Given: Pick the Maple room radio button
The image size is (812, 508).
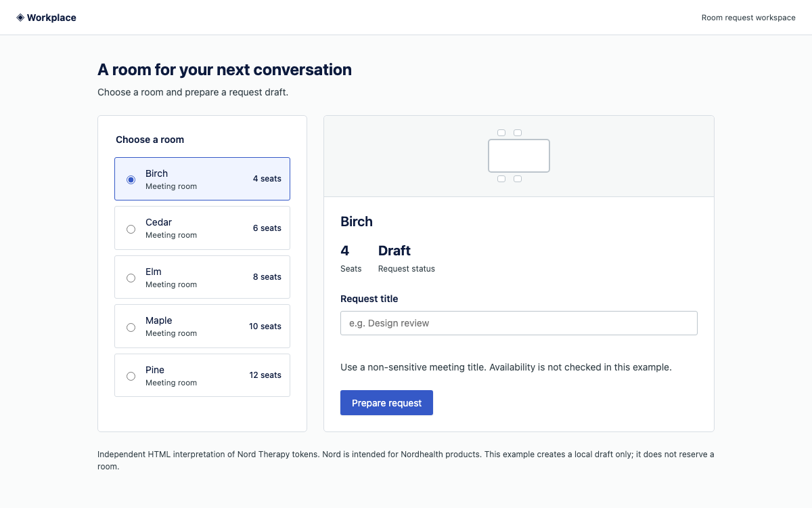Looking at the screenshot, I should 131,327.
